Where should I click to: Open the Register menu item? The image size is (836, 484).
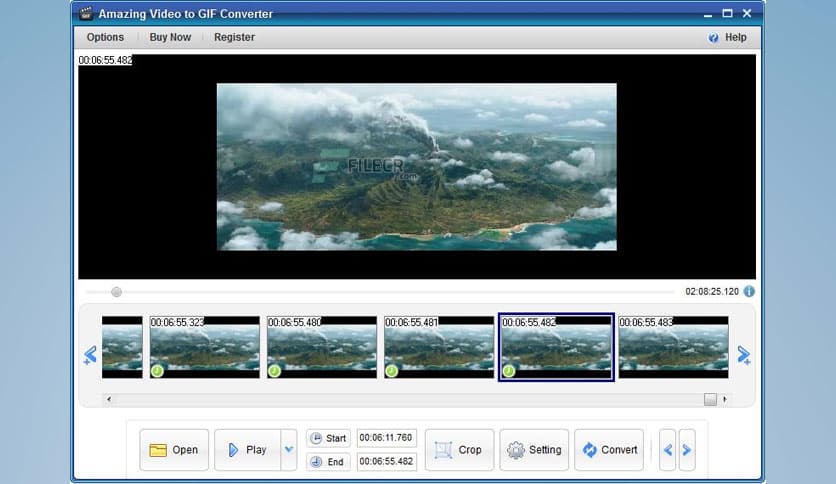point(234,37)
